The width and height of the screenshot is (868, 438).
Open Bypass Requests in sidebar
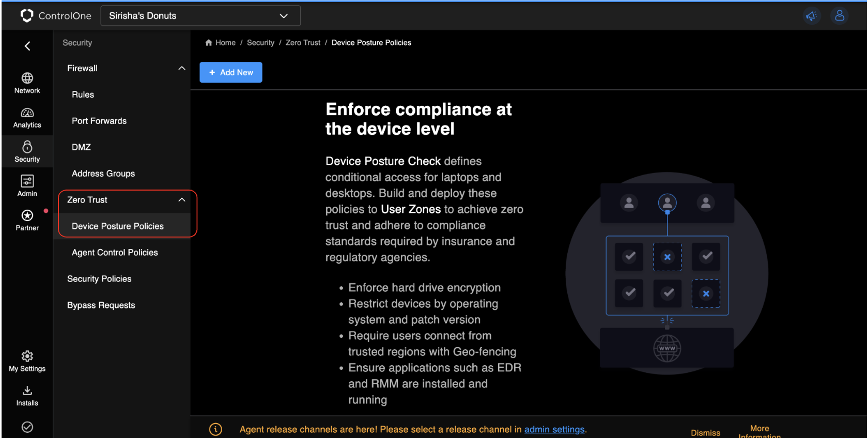point(101,305)
